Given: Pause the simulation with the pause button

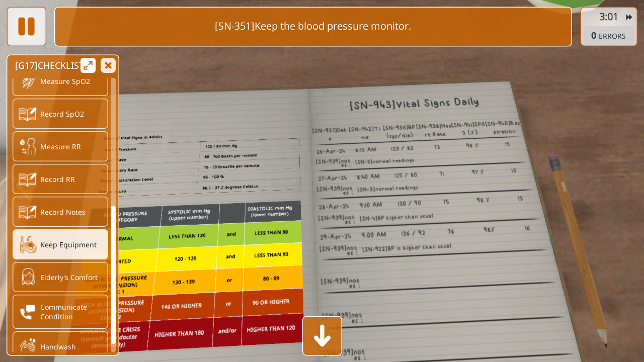Looking at the screenshot, I should (x=26, y=27).
